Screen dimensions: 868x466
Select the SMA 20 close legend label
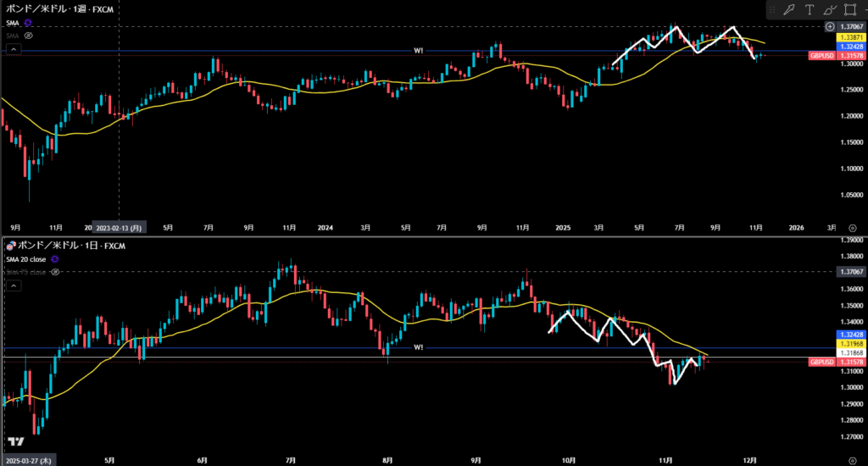tap(27, 258)
